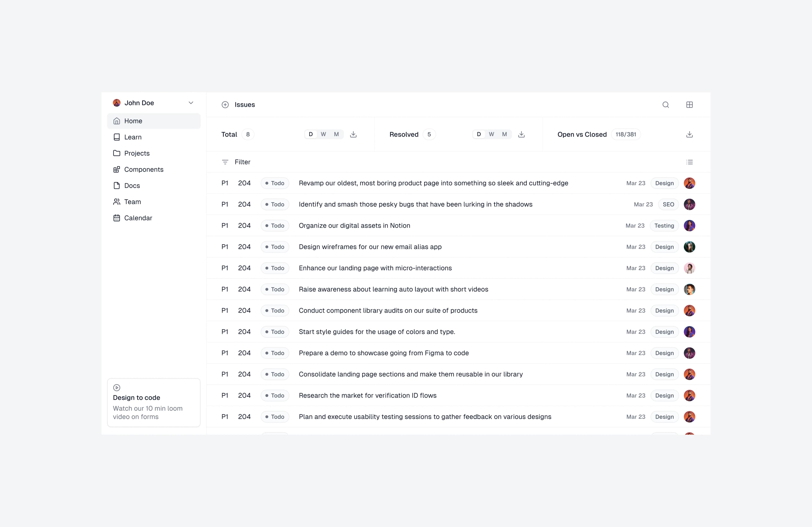Download the Open vs Closed report
This screenshot has width=812, height=527.
690,134
